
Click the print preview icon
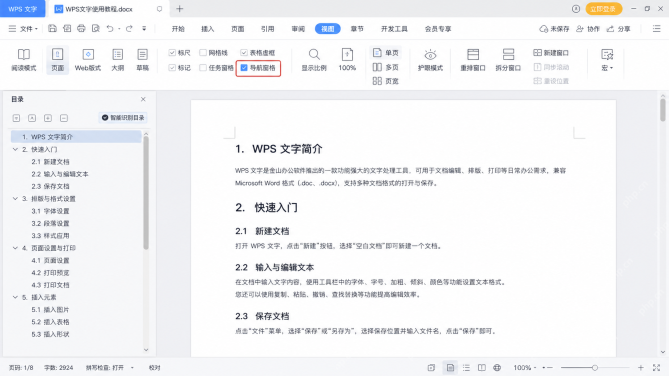96,29
